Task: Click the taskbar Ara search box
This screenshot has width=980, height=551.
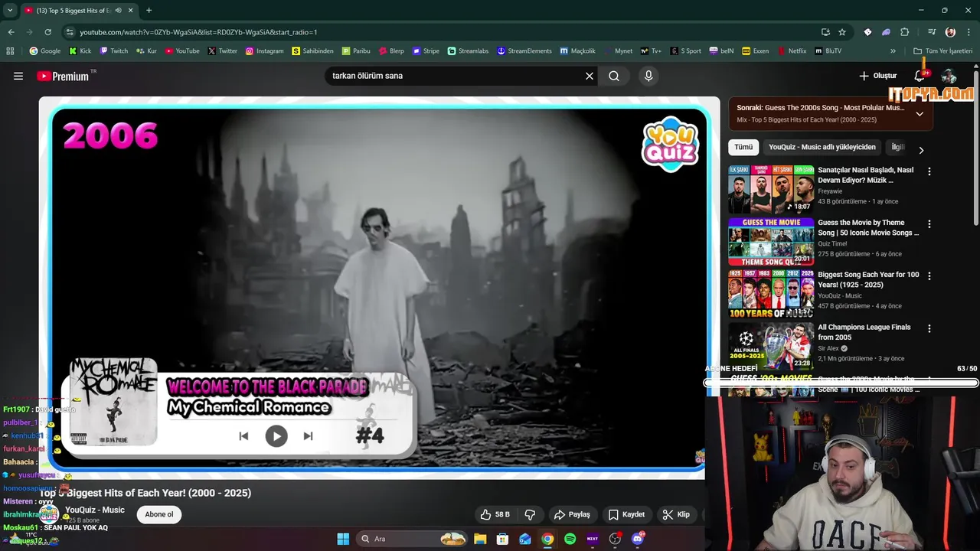Action: pos(413,539)
